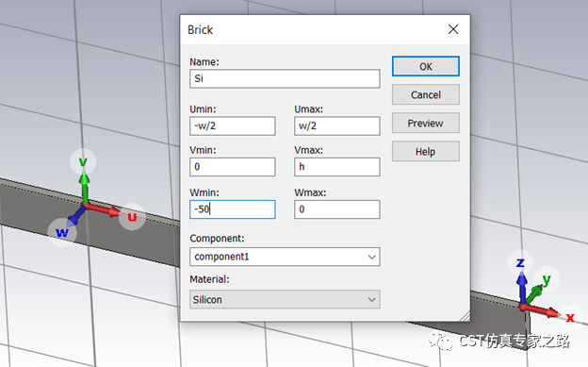This screenshot has width=588, height=367.
Task: Click the green v axis arrow
Action: (x=85, y=186)
